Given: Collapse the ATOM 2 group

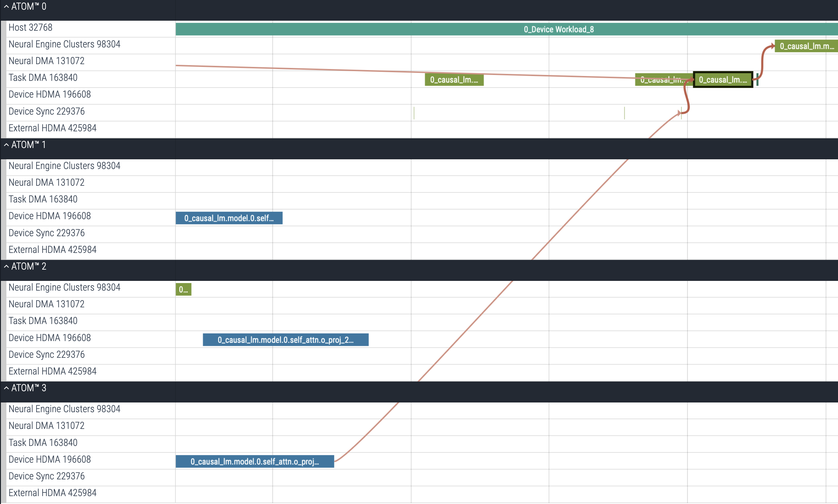Looking at the screenshot, I should click(6, 266).
